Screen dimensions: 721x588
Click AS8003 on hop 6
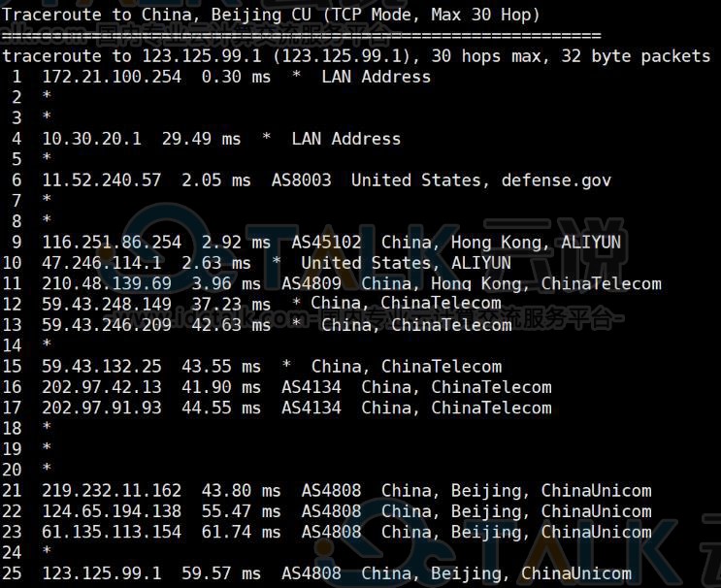pyautogui.click(x=302, y=180)
